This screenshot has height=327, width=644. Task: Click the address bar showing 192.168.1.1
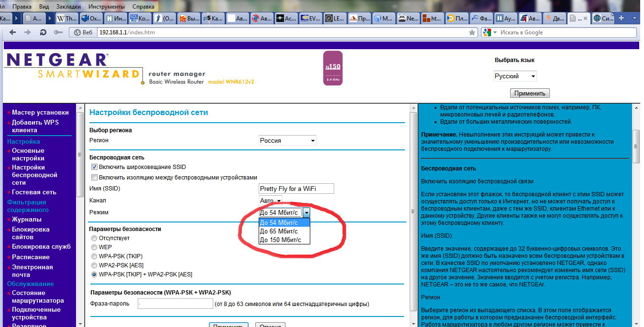coord(281,32)
